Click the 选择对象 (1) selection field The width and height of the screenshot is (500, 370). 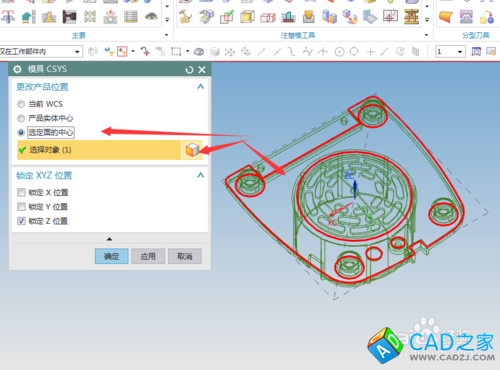coord(99,150)
